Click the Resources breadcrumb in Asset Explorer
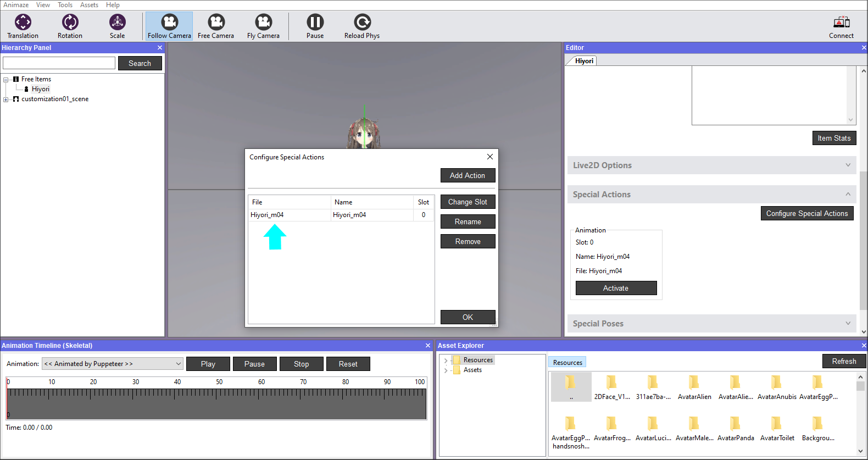The image size is (868, 460). click(x=567, y=362)
